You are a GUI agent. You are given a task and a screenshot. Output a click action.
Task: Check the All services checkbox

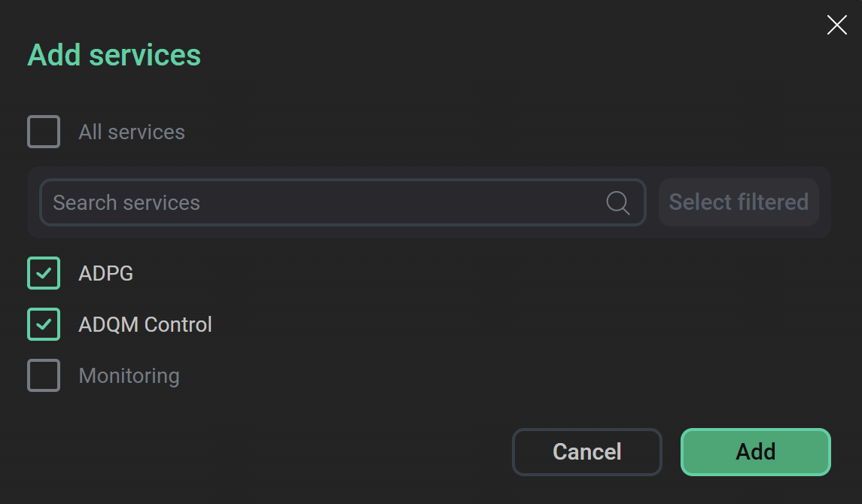coord(43,132)
